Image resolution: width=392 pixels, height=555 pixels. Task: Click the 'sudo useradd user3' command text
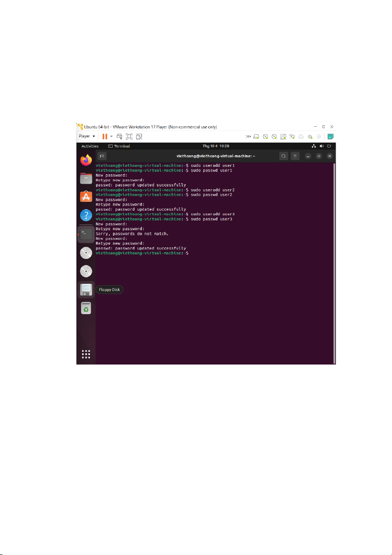point(213,214)
